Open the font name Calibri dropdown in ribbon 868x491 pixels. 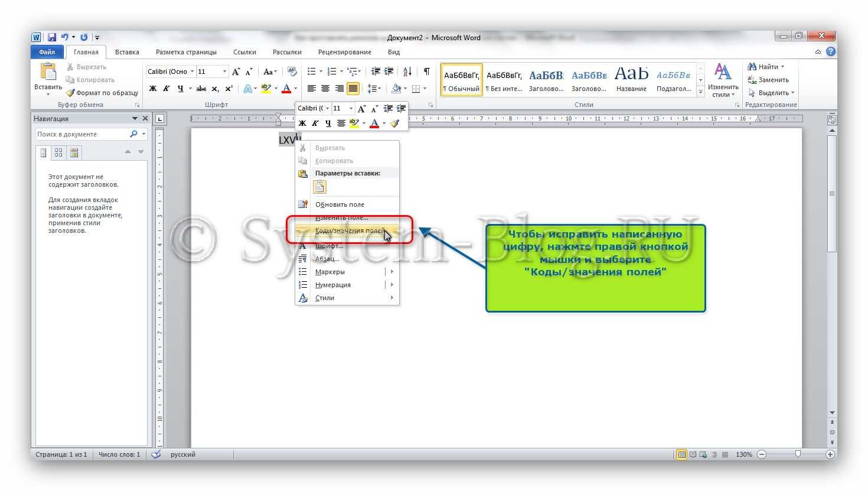(192, 71)
